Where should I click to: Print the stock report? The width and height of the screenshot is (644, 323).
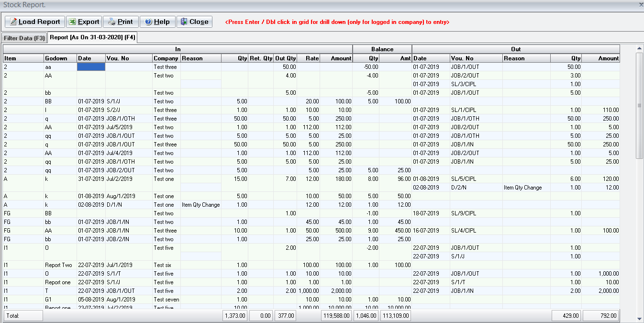[x=121, y=22]
